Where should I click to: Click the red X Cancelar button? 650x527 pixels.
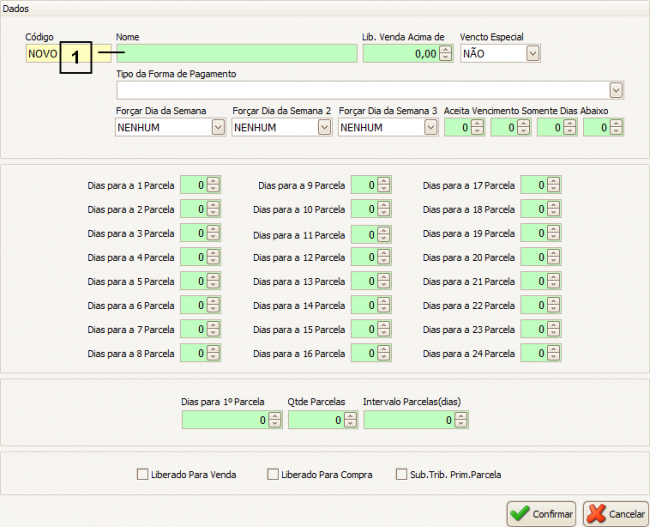[x=616, y=513]
